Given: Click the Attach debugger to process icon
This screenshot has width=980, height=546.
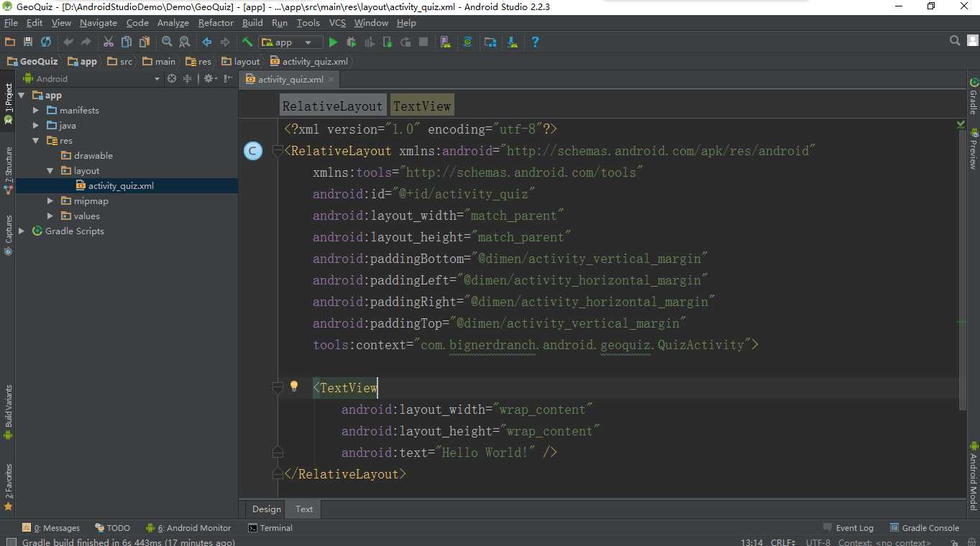Looking at the screenshot, I should (388, 42).
